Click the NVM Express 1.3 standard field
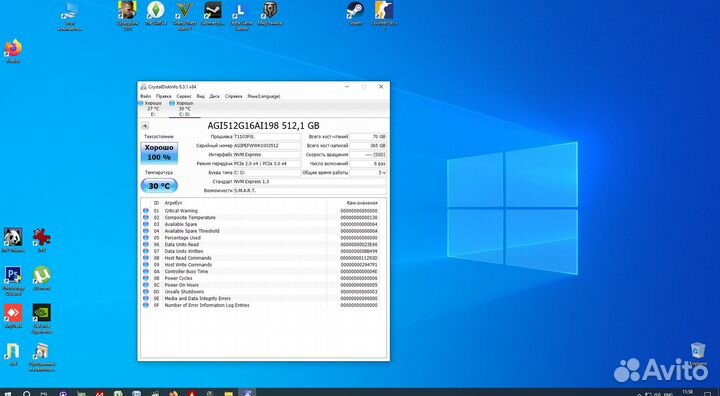The width and height of the screenshot is (720, 396). click(x=309, y=181)
